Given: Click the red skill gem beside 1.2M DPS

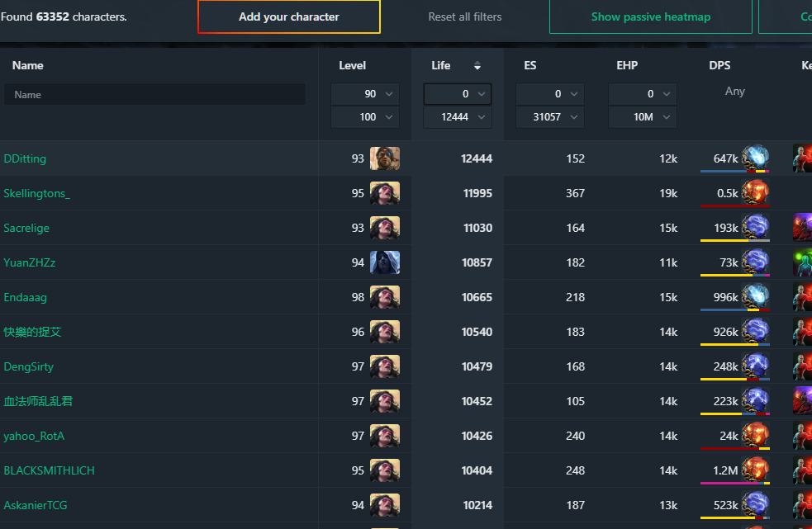Looking at the screenshot, I should pyautogui.click(x=755, y=469).
